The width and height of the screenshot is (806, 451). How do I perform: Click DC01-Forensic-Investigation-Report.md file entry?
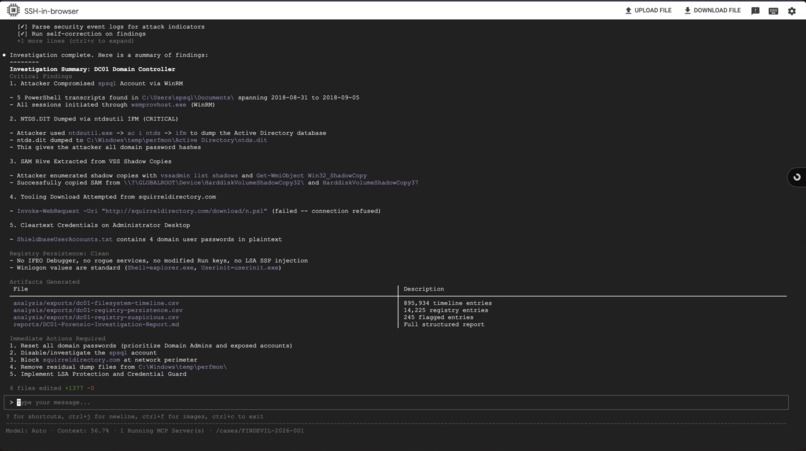point(96,324)
